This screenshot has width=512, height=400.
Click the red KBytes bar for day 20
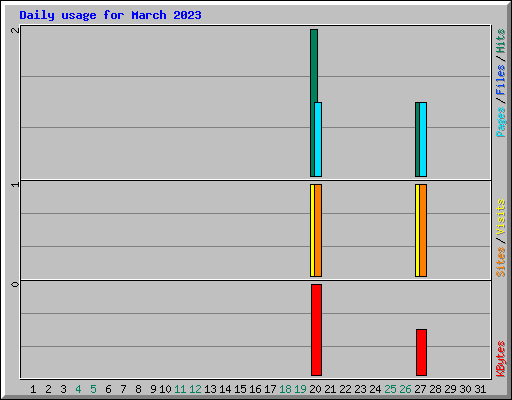click(316, 330)
